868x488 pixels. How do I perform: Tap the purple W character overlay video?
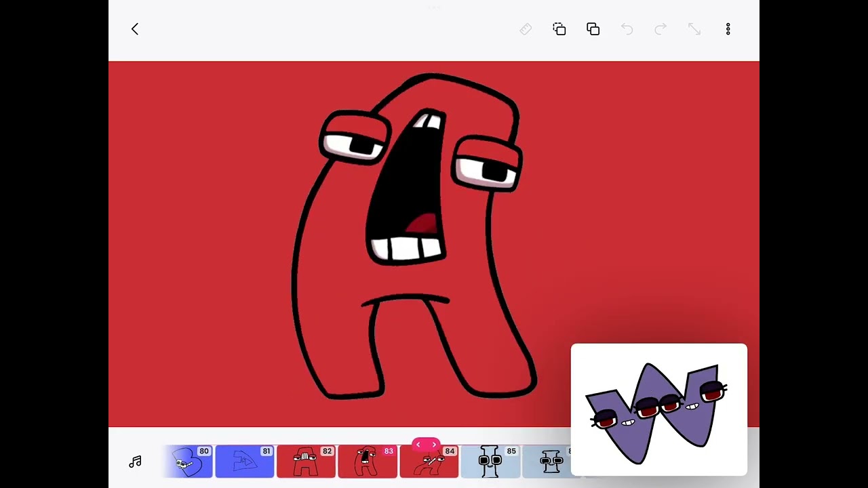(659, 410)
